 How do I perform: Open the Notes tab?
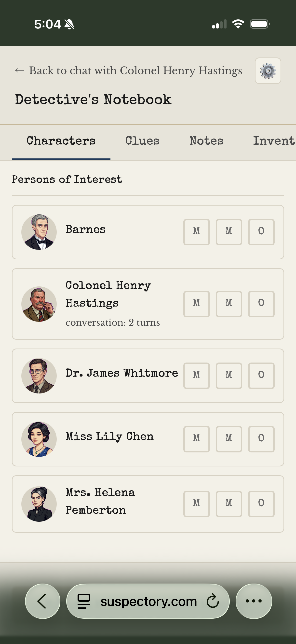(206, 141)
